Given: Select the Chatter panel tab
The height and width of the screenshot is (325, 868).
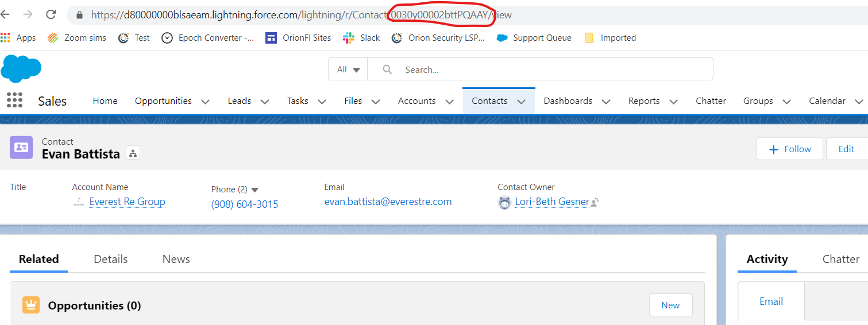Looking at the screenshot, I should point(840,259).
